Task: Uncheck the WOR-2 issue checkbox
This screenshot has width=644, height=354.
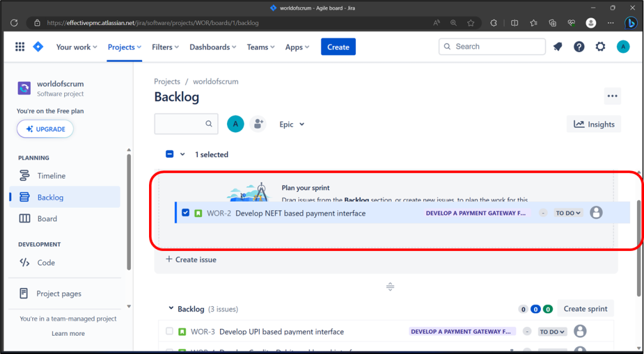Action: coord(186,213)
